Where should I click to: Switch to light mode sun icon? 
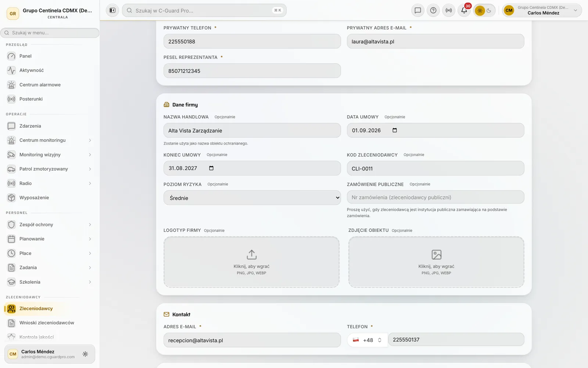click(480, 11)
